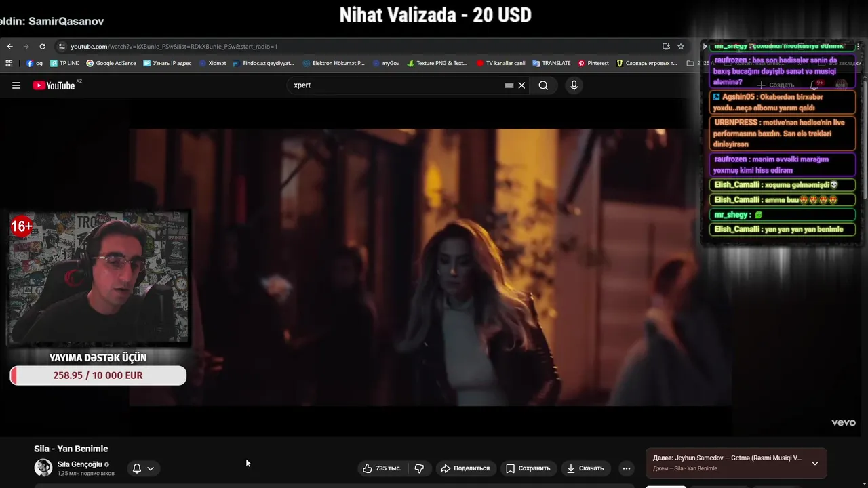This screenshot has height=488, width=868.
Task: Select URBNPRESS chat message about live performance
Action: point(783,133)
